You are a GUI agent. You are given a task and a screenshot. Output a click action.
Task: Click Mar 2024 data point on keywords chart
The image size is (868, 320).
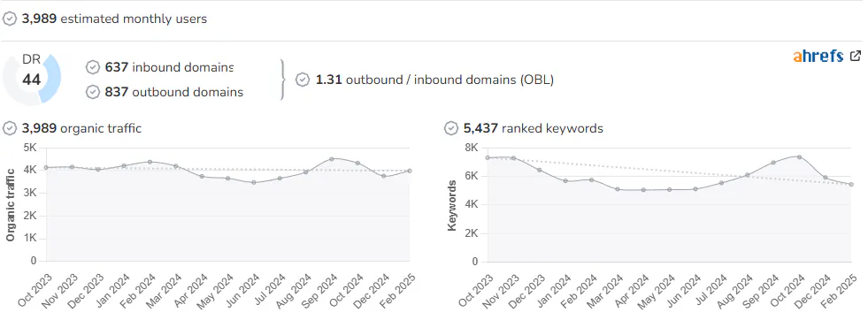tap(618, 189)
